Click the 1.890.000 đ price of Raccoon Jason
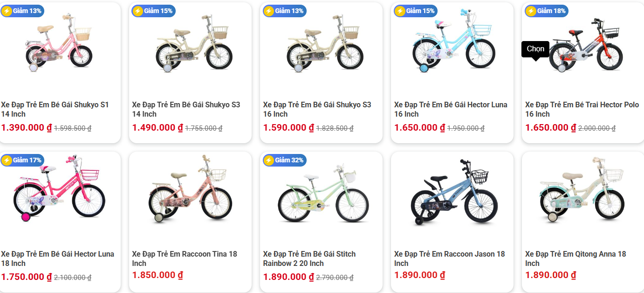 pos(419,275)
